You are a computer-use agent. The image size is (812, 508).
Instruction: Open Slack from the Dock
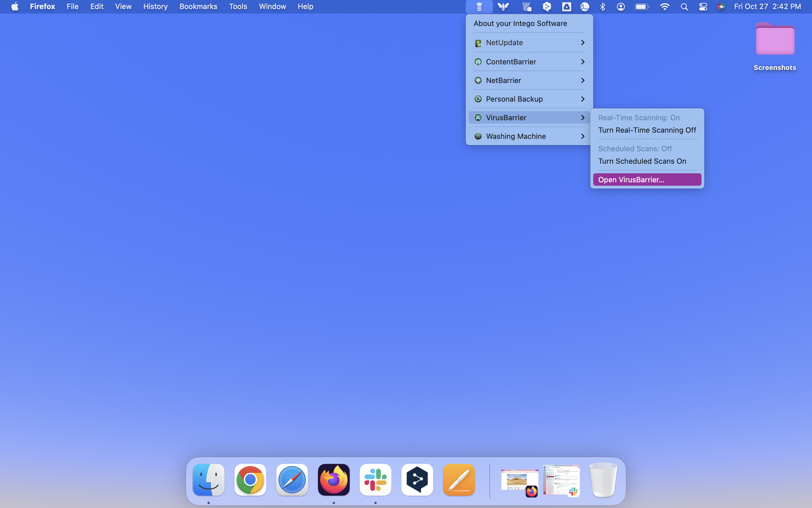376,480
